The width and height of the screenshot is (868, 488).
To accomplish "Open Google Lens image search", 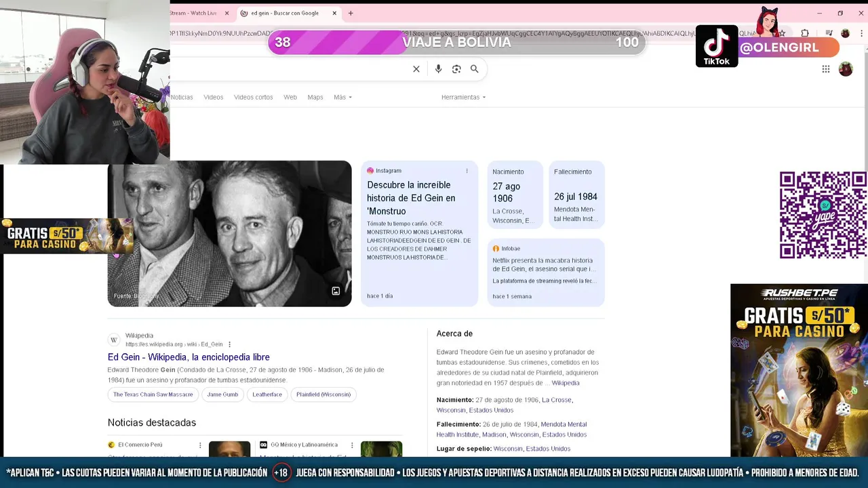I will pos(456,69).
